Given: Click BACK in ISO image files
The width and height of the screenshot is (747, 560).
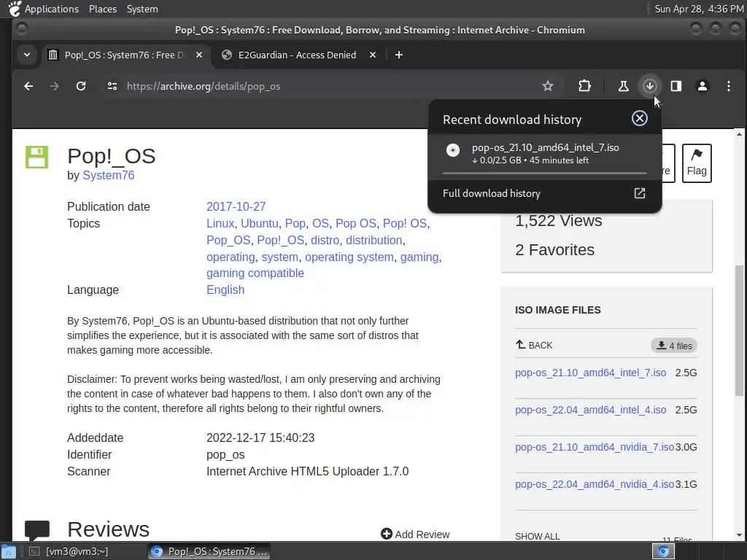Looking at the screenshot, I should 534,345.
